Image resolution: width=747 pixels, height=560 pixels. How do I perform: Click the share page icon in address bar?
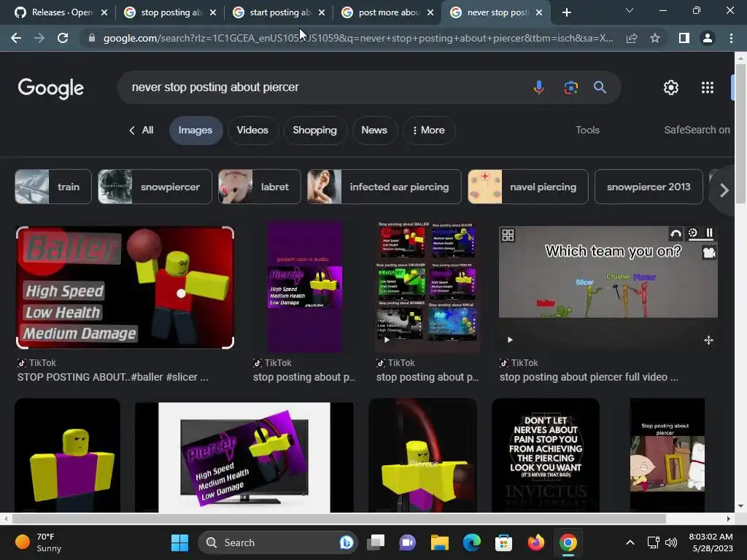pos(632,38)
